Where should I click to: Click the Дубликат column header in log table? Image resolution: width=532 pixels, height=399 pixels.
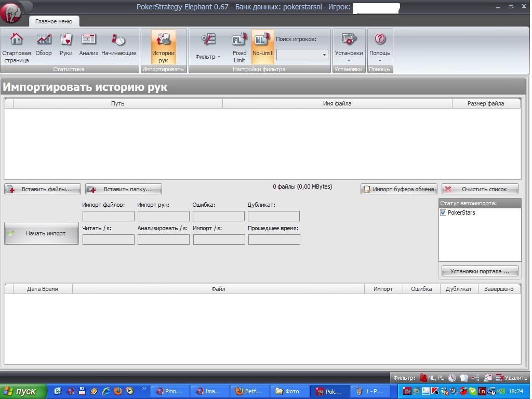click(x=459, y=289)
